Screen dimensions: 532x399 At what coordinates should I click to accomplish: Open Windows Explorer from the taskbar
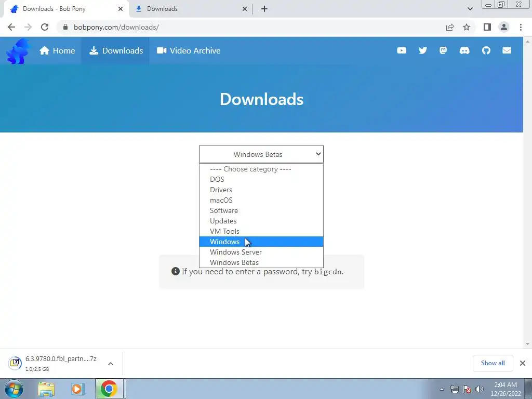pyautogui.click(x=46, y=389)
